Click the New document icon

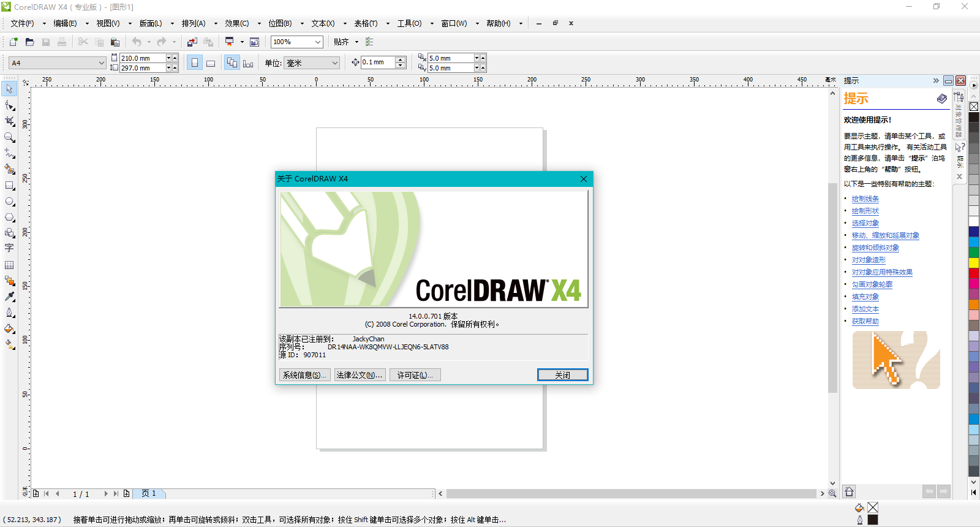point(13,42)
